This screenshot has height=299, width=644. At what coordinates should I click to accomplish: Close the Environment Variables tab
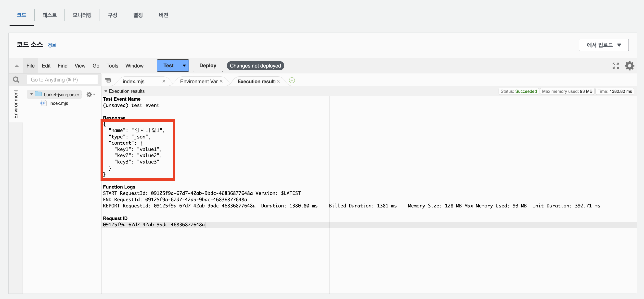pos(221,81)
